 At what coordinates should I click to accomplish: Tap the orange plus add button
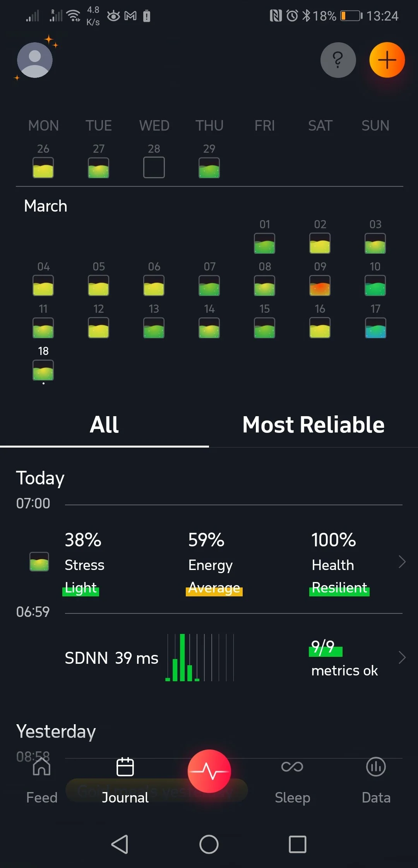pyautogui.click(x=387, y=60)
